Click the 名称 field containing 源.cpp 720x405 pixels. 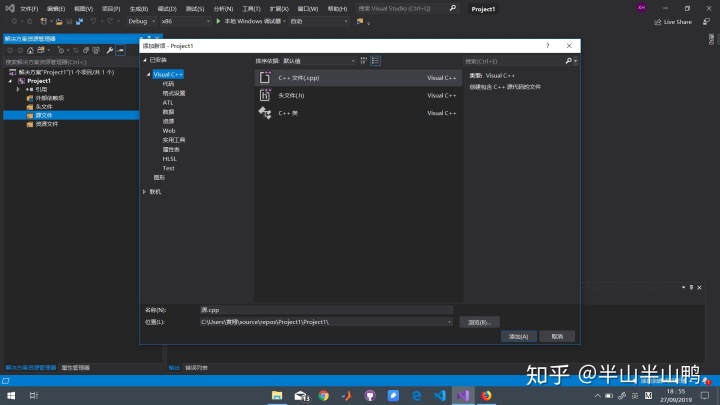click(x=326, y=310)
